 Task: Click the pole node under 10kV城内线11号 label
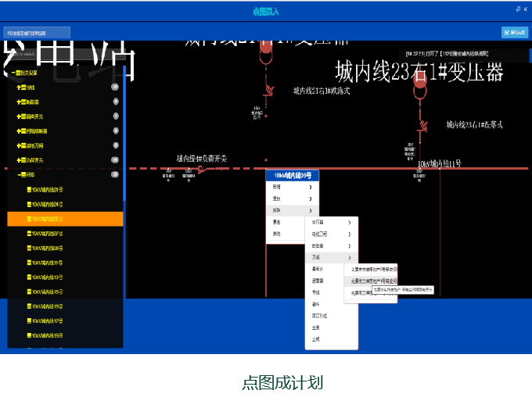pyautogui.click(x=419, y=168)
